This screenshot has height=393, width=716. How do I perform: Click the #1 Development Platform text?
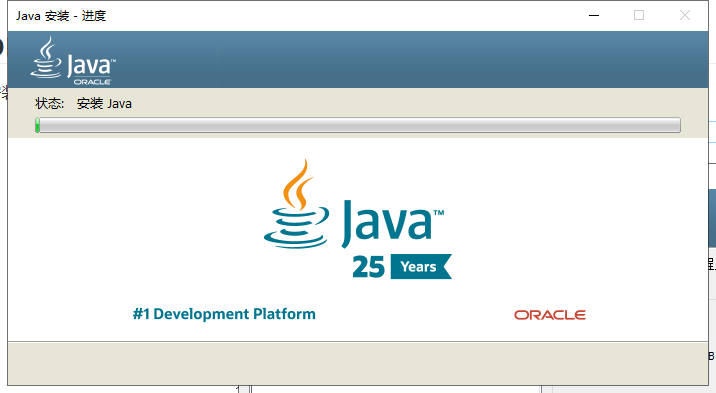224,314
